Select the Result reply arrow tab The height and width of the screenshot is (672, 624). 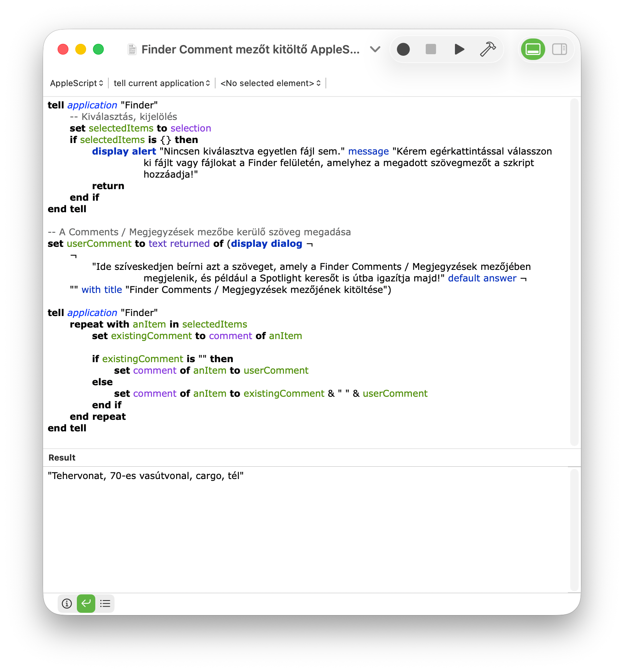pyautogui.click(x=86, y=604)
